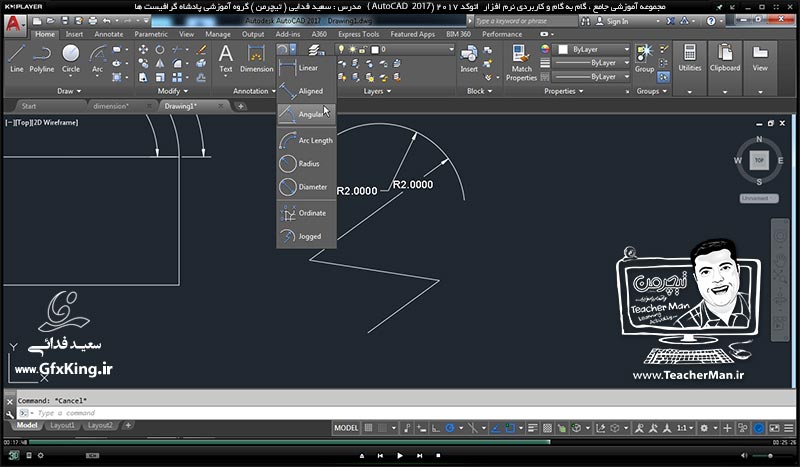Choose the Linear dimension option
This screenshot has height=467, width=800.
click(x=306, y=67)
